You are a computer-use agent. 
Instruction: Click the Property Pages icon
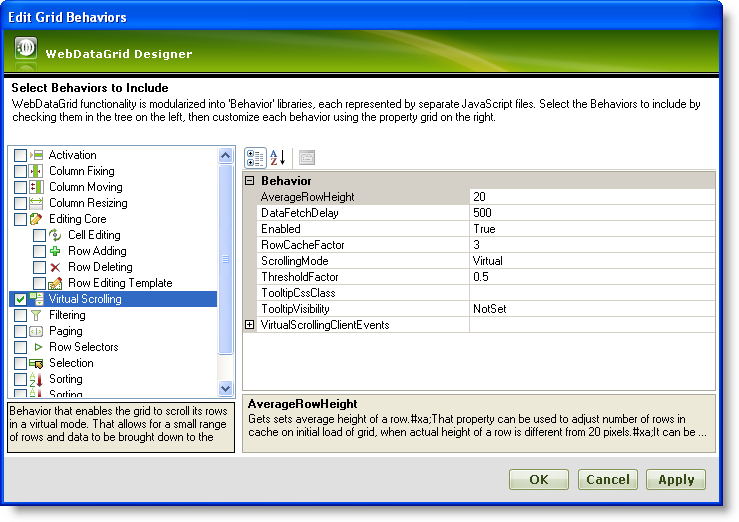click(307, 157)
